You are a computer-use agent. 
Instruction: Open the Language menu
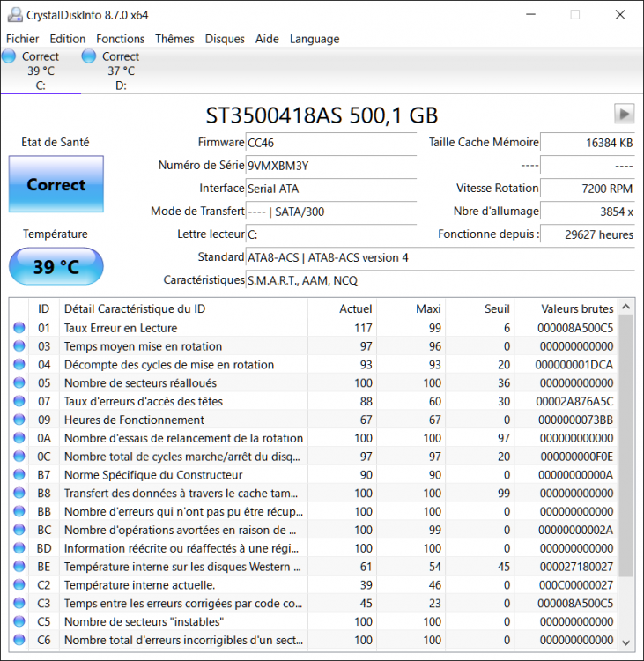pyautogui.click(x=315, y=39)
